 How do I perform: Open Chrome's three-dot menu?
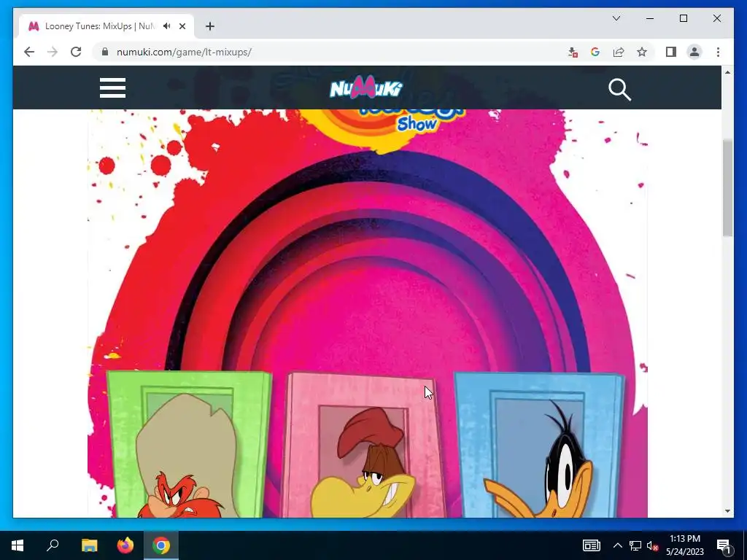pyautogui.click(x=718, y=52)
